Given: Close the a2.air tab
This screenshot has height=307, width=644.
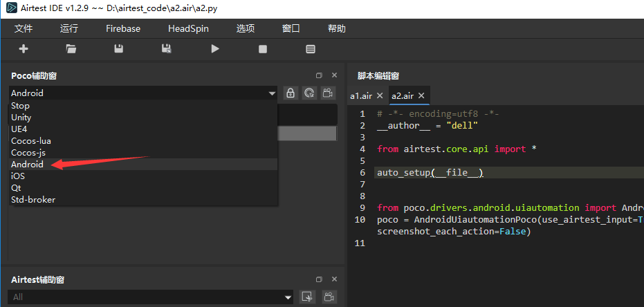Looking at the screenshot, I should (421, 95).
